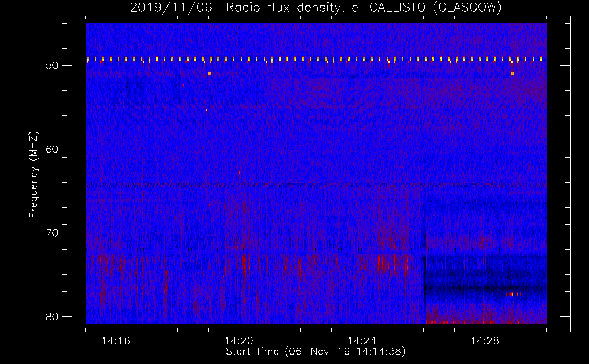Click the 80 frequency tick label
The height and width of the screenshot is (364, 589).
click(52, 317)
